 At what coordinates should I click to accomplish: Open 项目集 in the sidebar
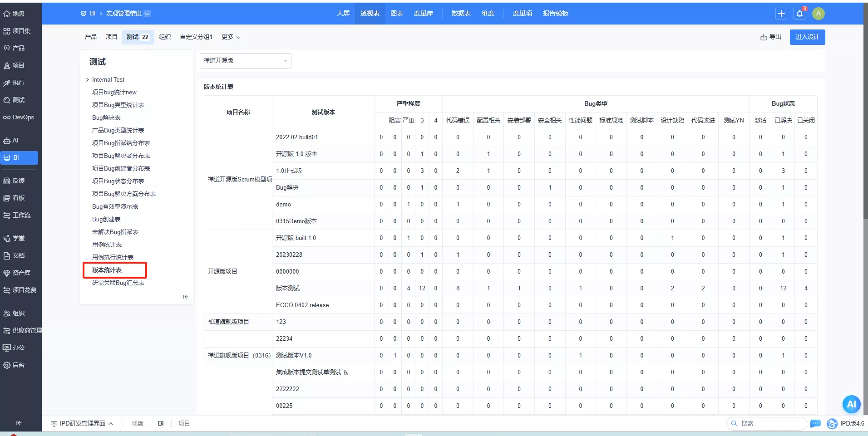(x=17, y=31)
